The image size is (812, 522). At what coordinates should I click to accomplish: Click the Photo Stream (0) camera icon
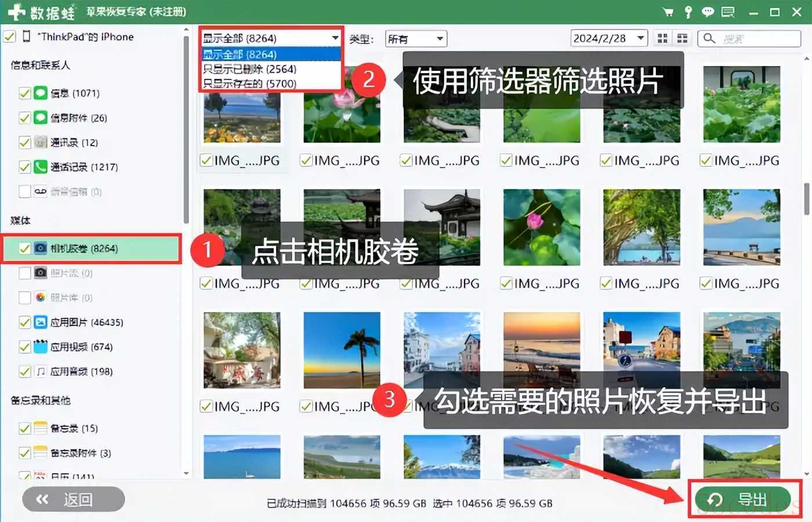40,273
